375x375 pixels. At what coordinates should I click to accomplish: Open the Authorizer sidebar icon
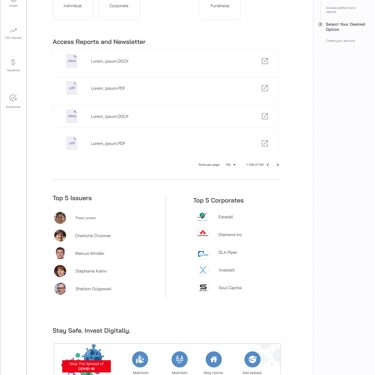click(13, 98)
